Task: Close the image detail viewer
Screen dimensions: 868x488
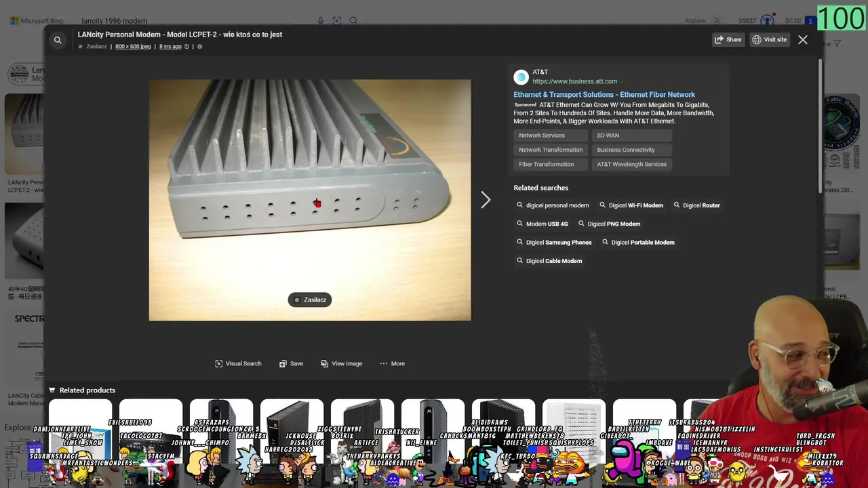Action: (x=803, y=40)
